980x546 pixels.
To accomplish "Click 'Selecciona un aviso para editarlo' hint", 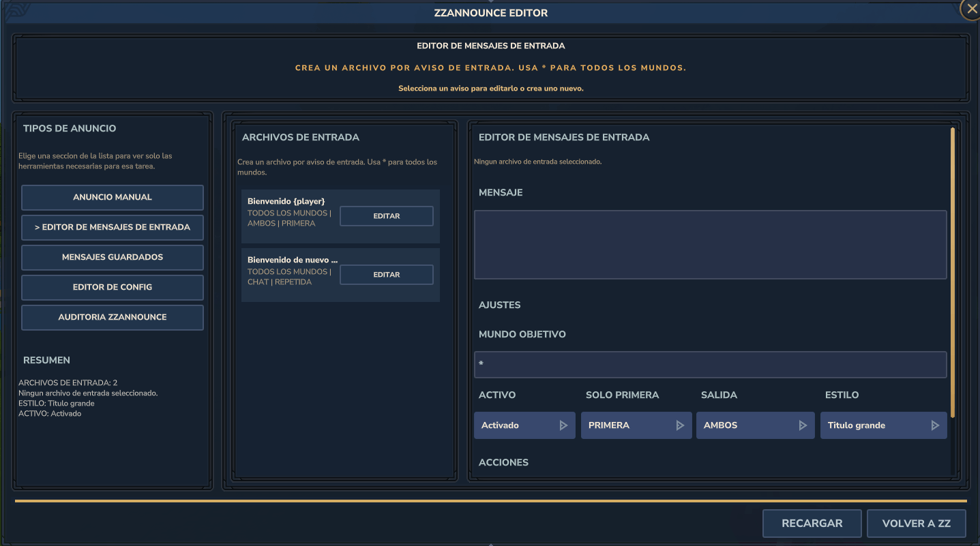I will 491,89.
